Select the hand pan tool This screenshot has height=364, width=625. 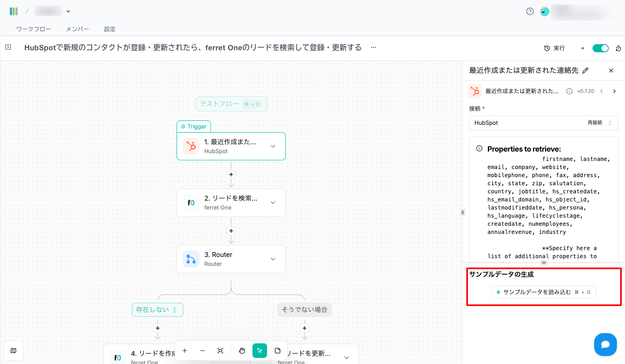pos(242,351)
